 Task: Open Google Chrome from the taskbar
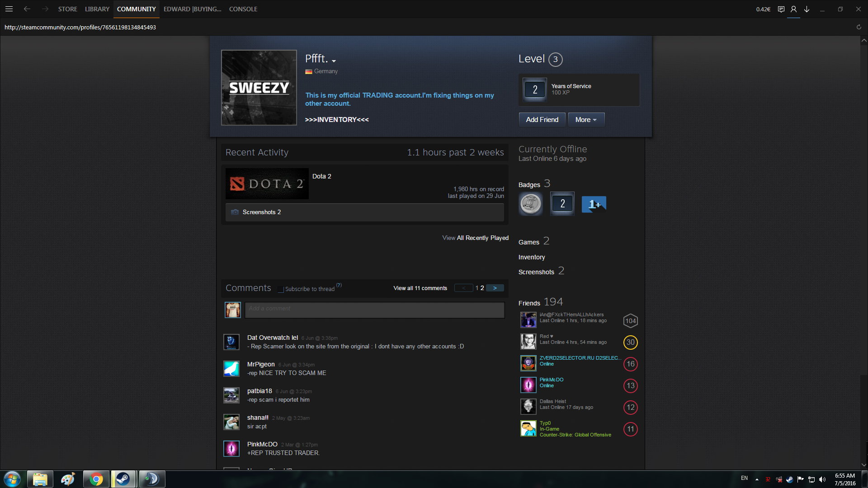click(x=96, y=479)
